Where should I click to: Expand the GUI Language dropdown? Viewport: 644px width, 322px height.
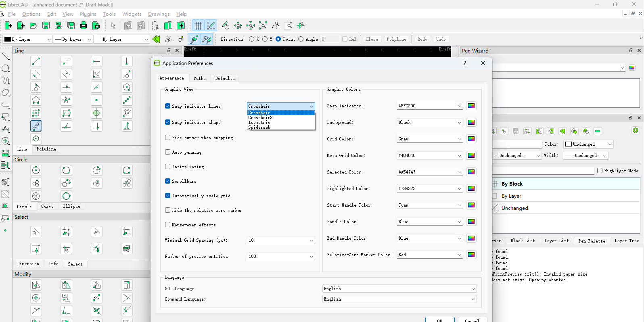[399, 289]
